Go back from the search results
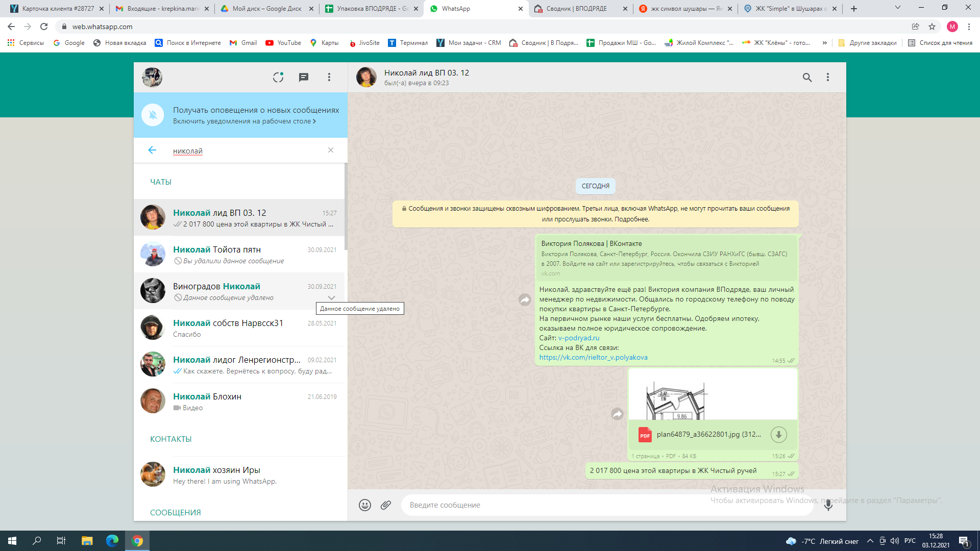Screen dimensions: 980x551 (x=152, y=150)
